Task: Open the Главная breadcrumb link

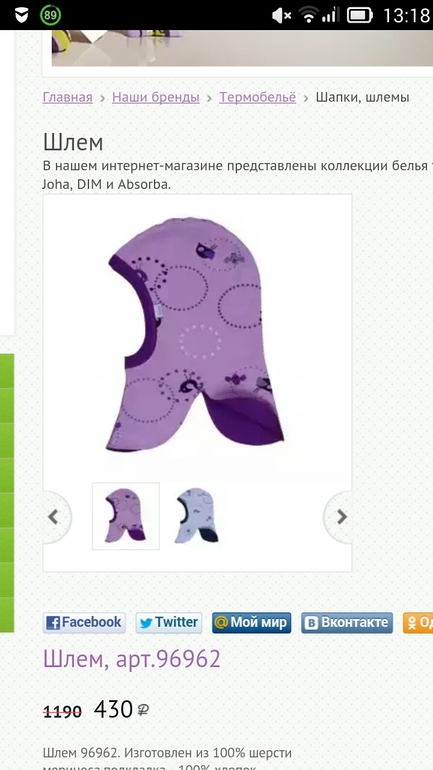Action: (68, 97)
